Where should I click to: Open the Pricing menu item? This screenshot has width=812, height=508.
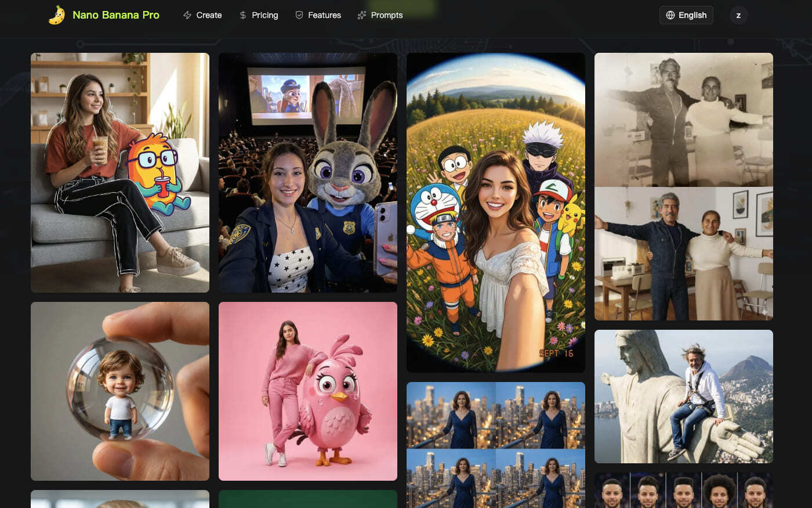(x=264, y=15)
